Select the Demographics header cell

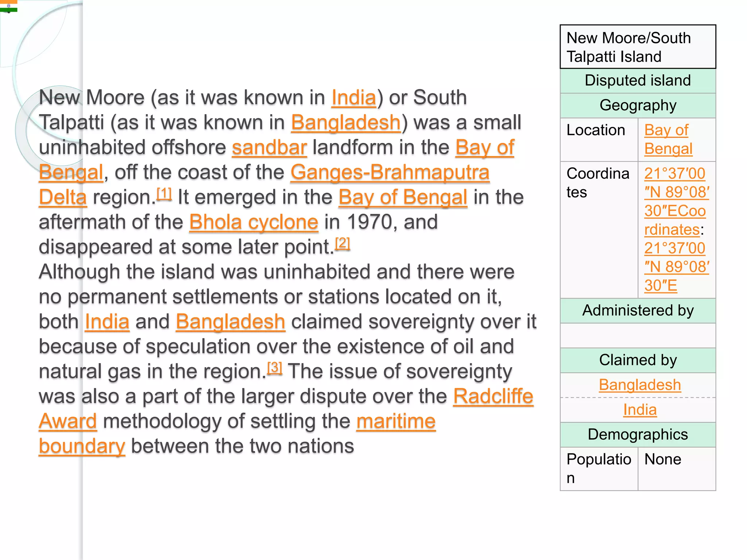pyautogui.click(x=638, y=435)
